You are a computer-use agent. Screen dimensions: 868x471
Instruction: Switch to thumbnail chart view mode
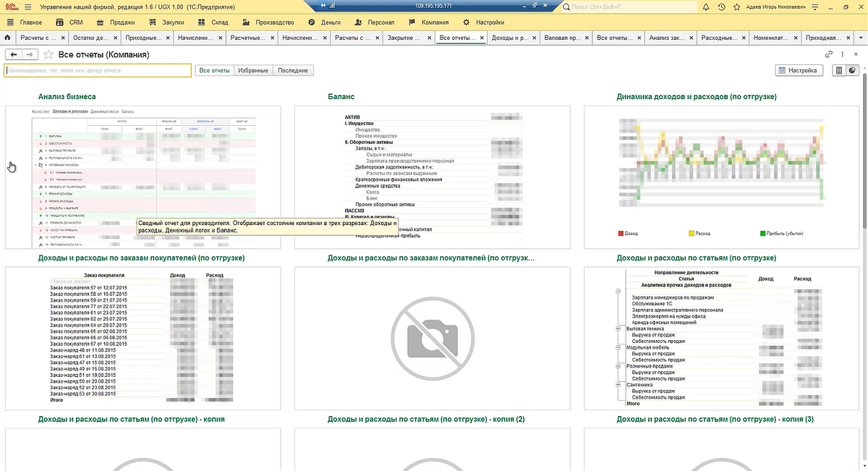pos(852,70)
